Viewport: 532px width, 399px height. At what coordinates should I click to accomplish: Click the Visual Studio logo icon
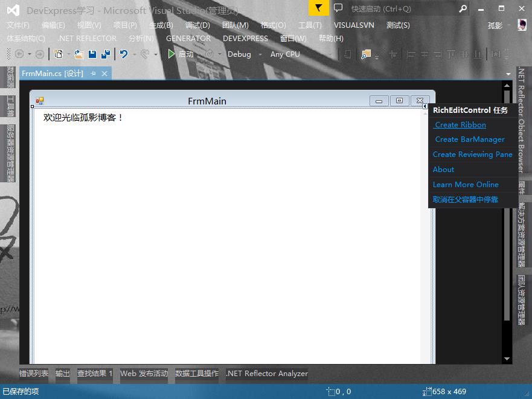click(13, 10)
